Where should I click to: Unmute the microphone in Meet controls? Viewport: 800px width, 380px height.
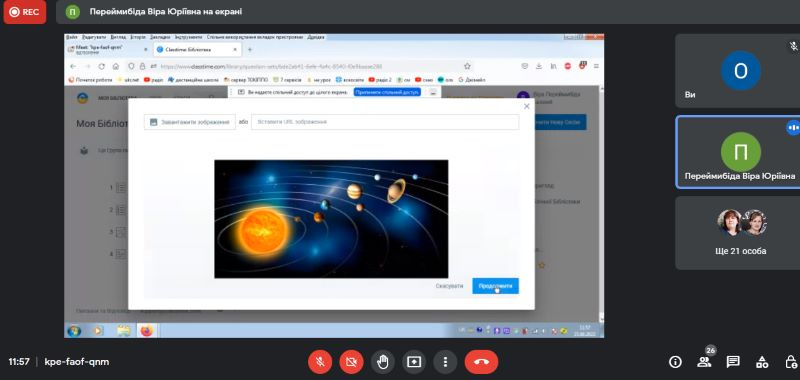tap(320, 362)
